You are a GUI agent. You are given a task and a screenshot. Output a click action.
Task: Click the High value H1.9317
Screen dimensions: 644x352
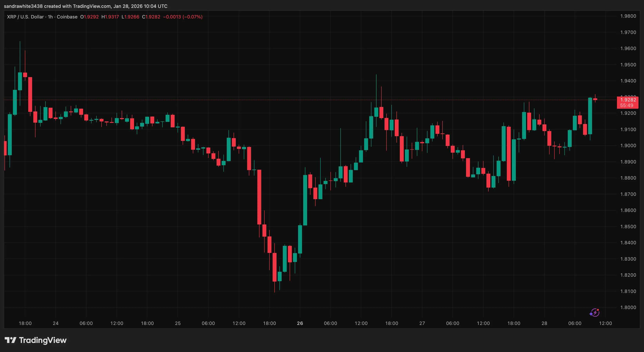point(110,17)
